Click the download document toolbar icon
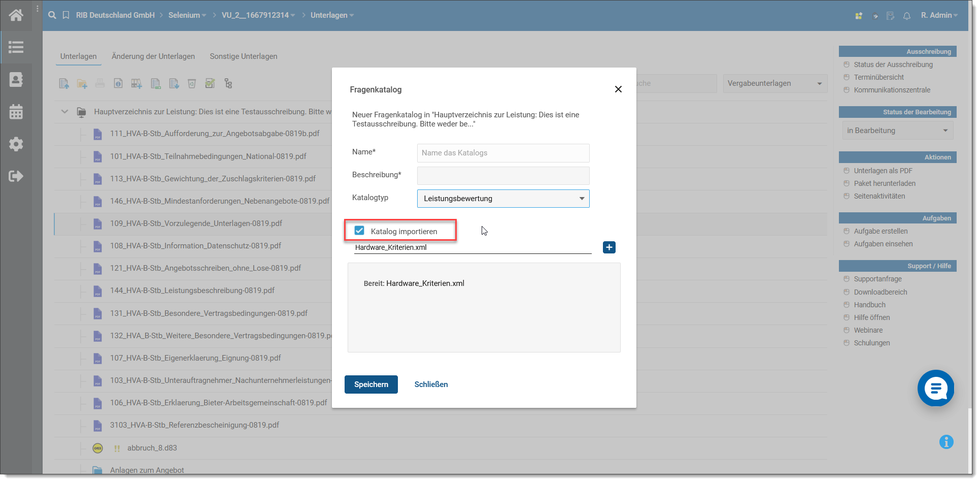Image resolution: width=980 pixels, height=482 pixels. click(x=174, y=84)
